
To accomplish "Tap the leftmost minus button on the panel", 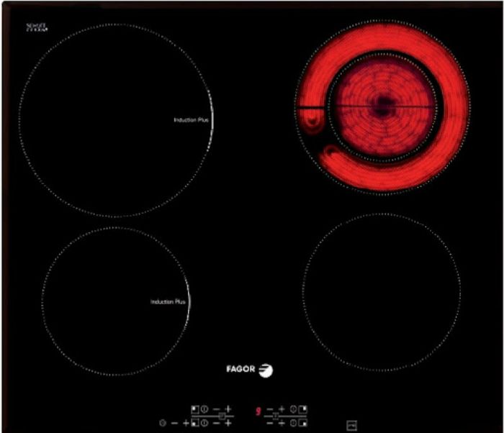I will [174, 423].
